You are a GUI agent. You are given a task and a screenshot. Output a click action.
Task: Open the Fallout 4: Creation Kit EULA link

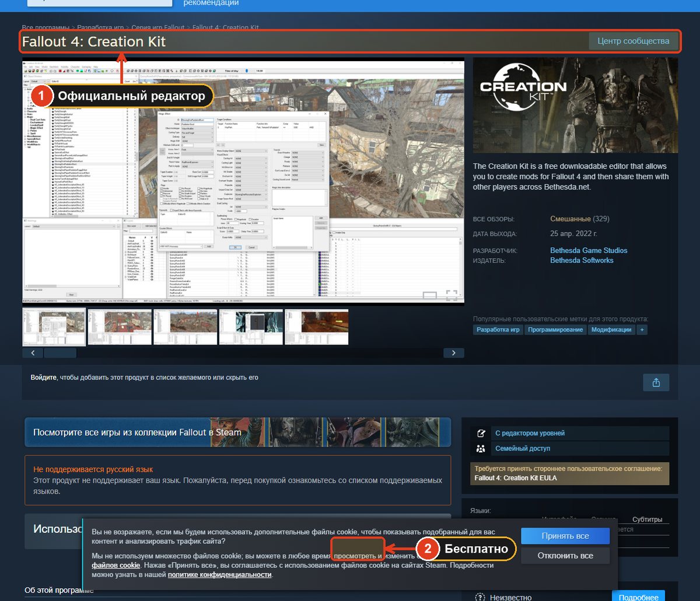pyautogui.click(x=516, y=478)
